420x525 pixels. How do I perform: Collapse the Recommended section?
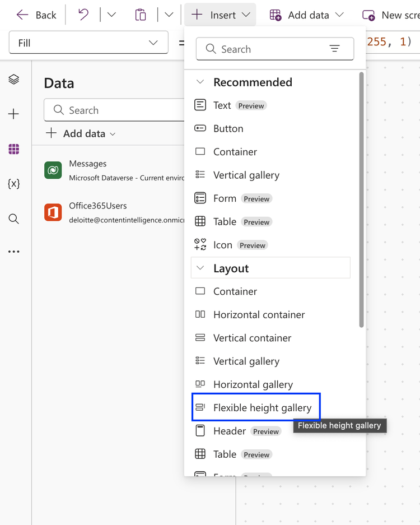(x=200, y=82)
